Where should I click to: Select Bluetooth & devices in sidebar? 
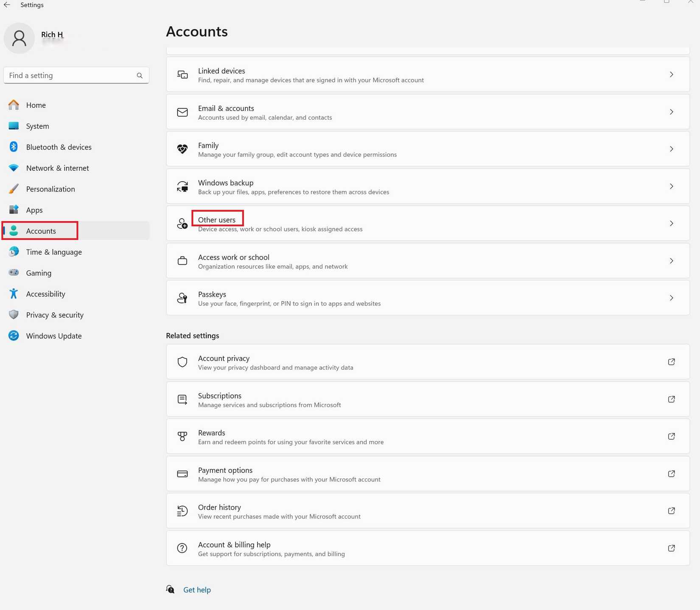click(59, 147)
